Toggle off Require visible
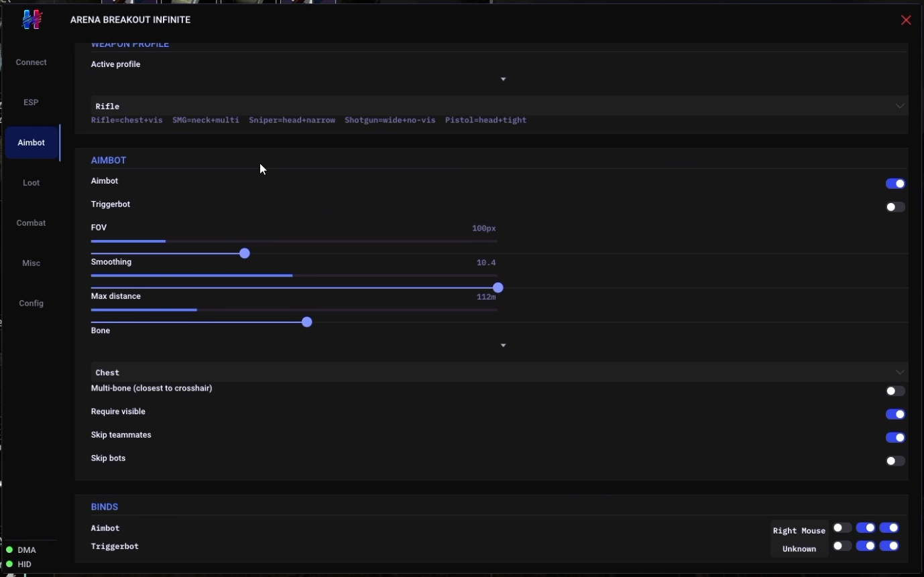924x577 pixels. (895, 414)
